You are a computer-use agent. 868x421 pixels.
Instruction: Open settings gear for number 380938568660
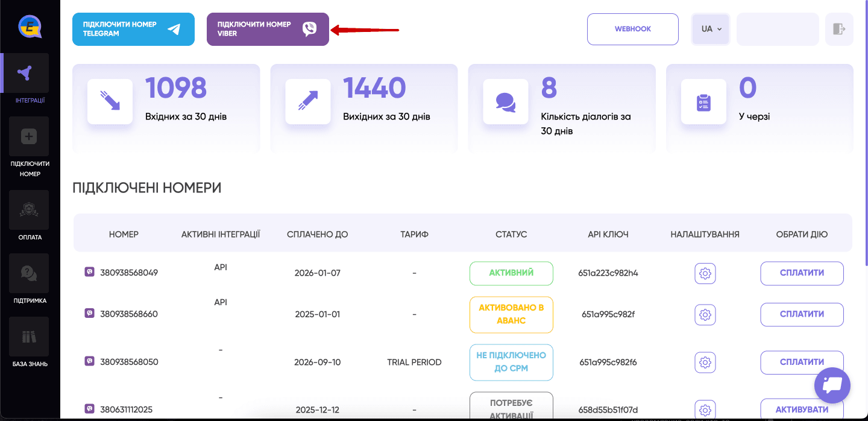click(705, 314)
